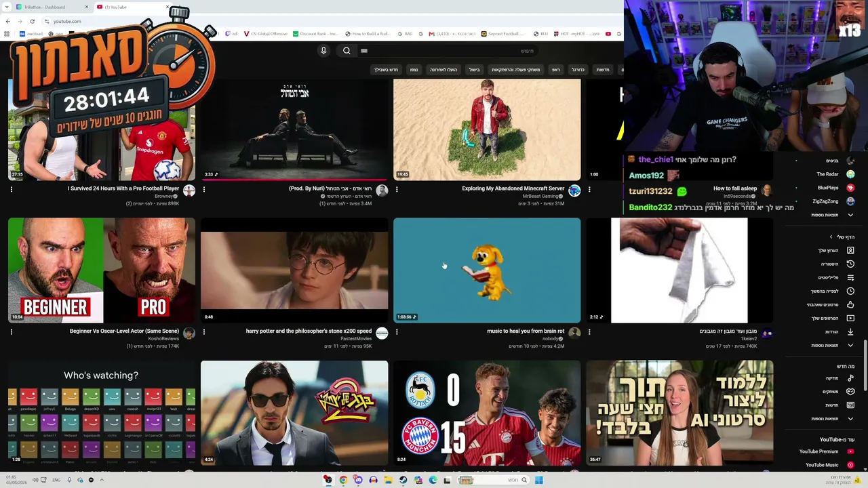This screenshot has width=868, height=488.
Task: Open Steam from the Windows taskbar
Action: 403,480
